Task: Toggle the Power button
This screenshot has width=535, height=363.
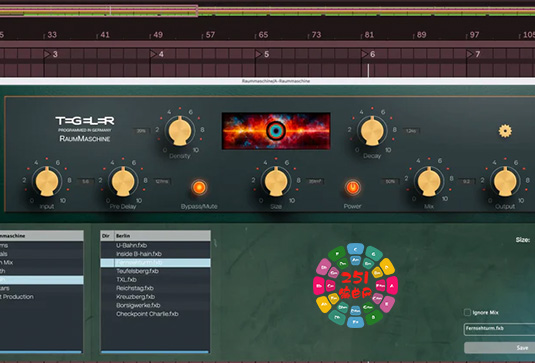Action: coord(352,187)
